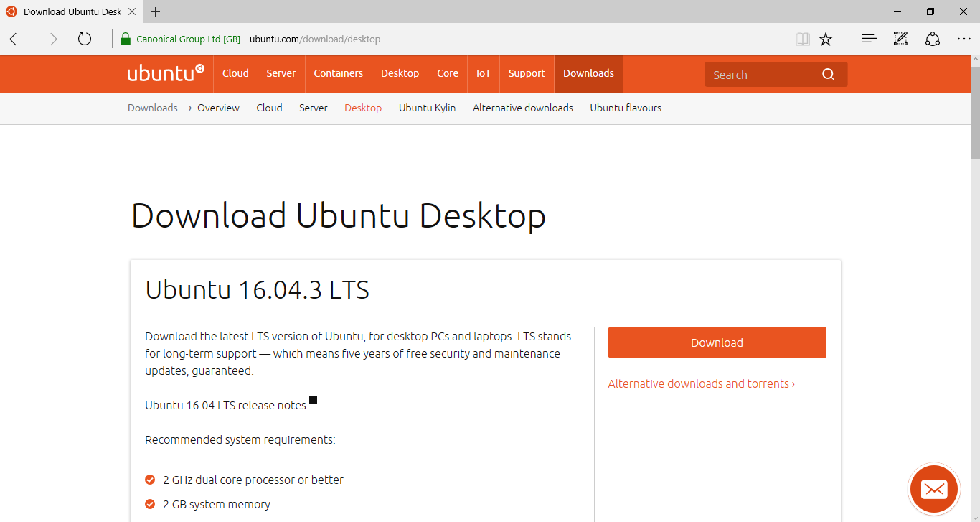Open Alternative downloads and torrents link
The image size is (980, 522).
702,383
